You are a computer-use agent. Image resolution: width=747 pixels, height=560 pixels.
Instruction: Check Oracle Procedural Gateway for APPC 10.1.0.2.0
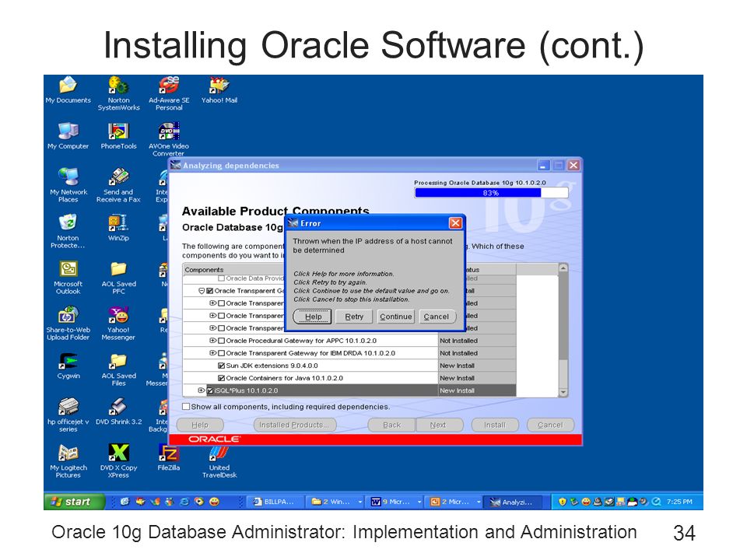(222, 341)
